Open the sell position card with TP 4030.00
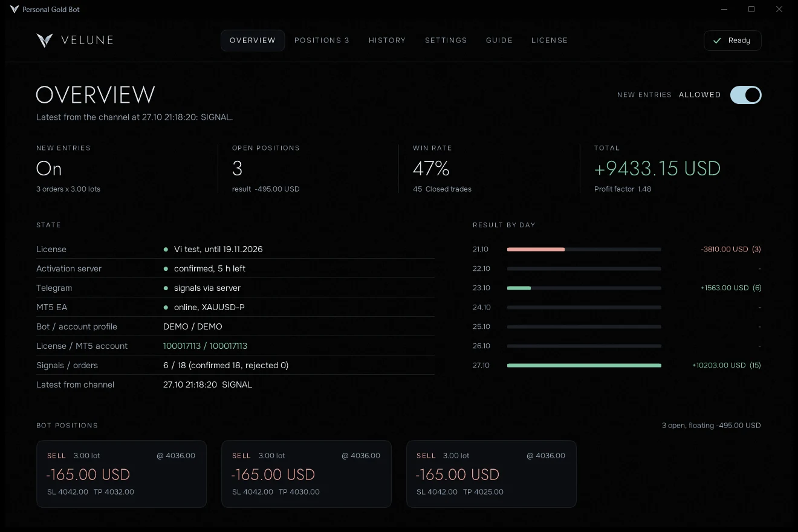798x532 pixels. tap(307, 474)
